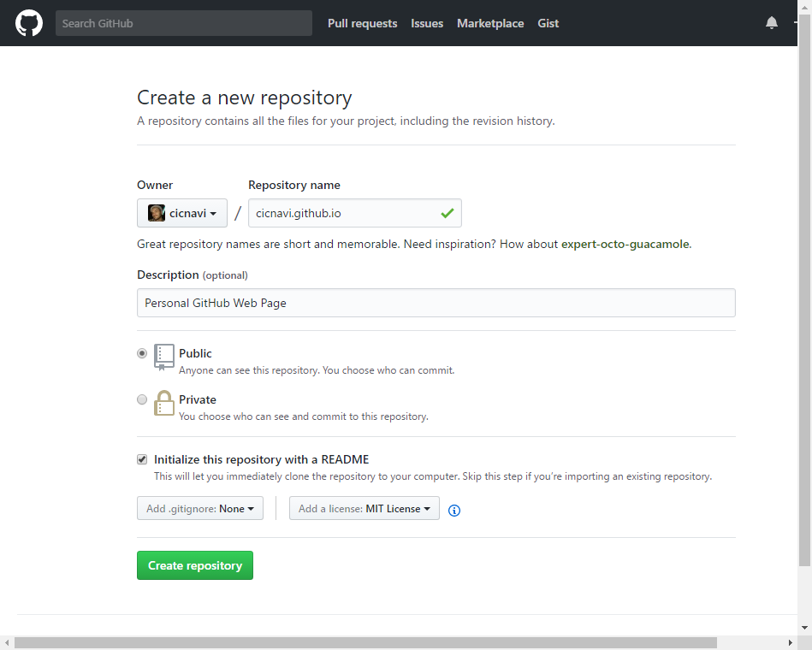Click the 'Initialize this repository with a README' label
Screen dimensions: 812x650
pyautogui.click(x=262, y=459)
